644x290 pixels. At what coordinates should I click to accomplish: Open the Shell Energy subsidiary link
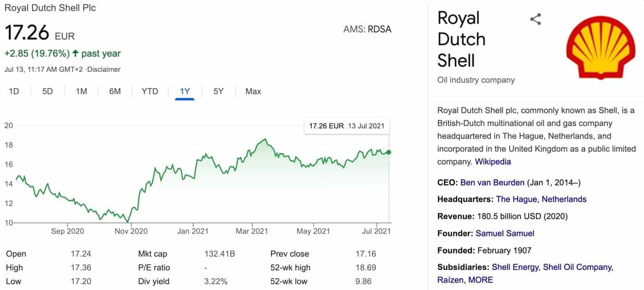point(515,267)
